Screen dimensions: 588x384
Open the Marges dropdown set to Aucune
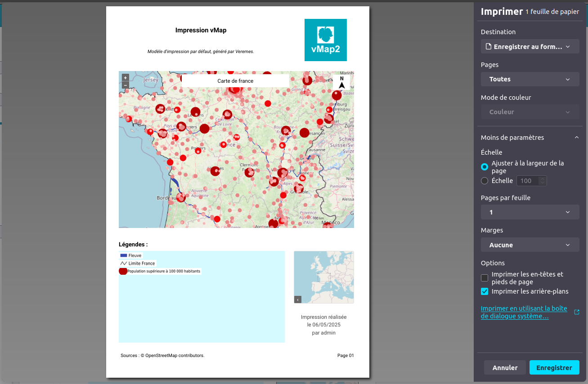530,245
